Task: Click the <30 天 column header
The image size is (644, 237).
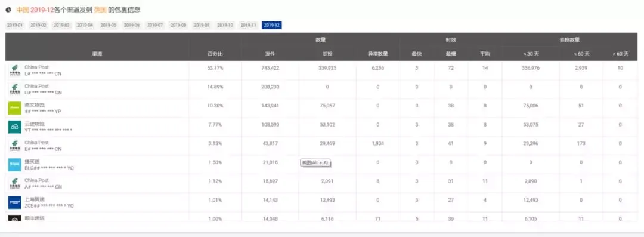Action: [x=531, y=54]
